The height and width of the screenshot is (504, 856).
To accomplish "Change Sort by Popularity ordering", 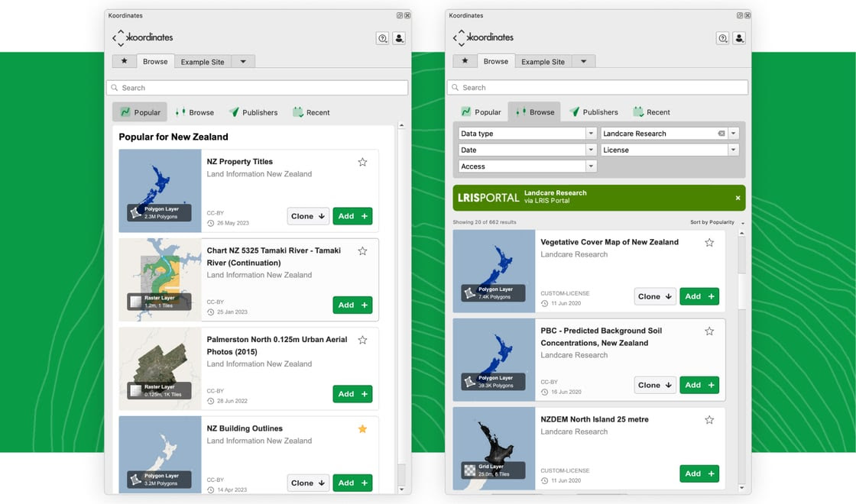I will pyautogui.click(x=717, y=222).
